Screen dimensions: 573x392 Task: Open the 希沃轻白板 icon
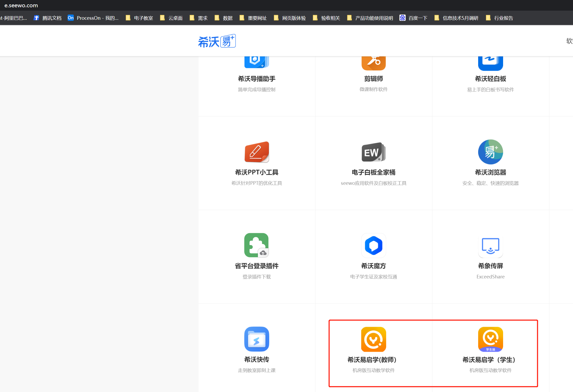(491, 63)
